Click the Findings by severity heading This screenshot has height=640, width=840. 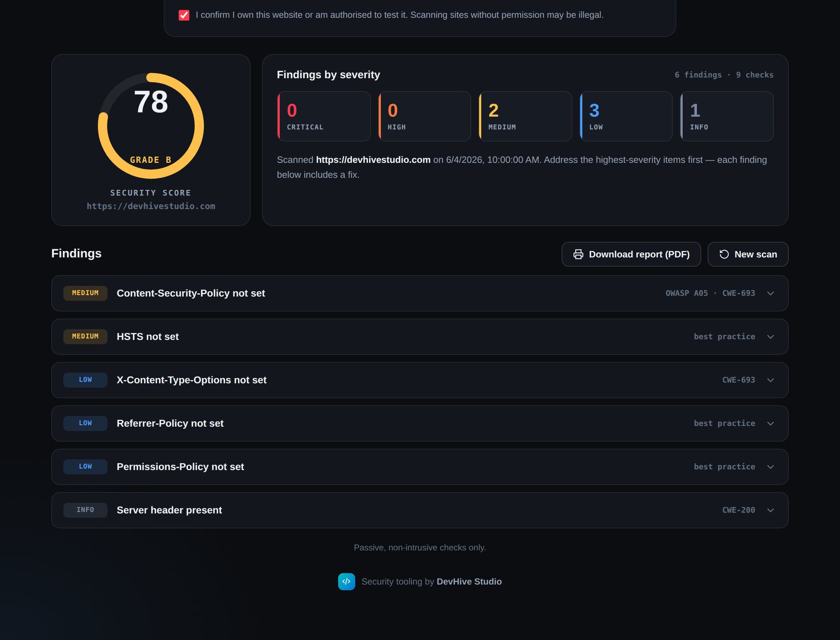[x=329, y=75]
